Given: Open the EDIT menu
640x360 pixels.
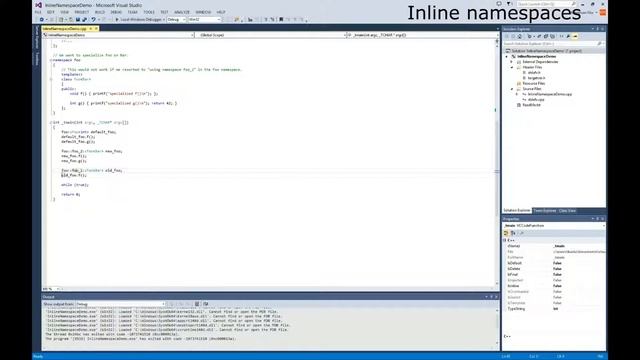Looking at the screenshot, I should point(51,12).
